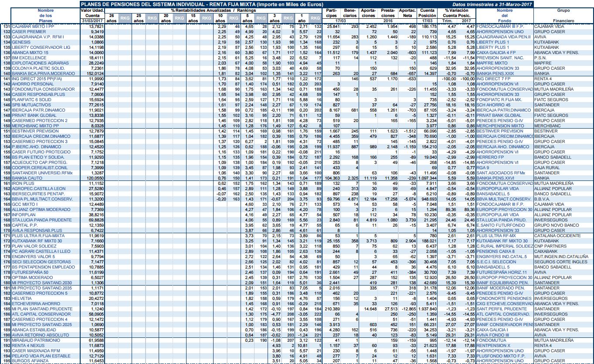Select plan 'ENGINYERS VALOR 5'
The width and height of the screenshot is (594, 364).
pyautogui.click(x=33, y=257)
